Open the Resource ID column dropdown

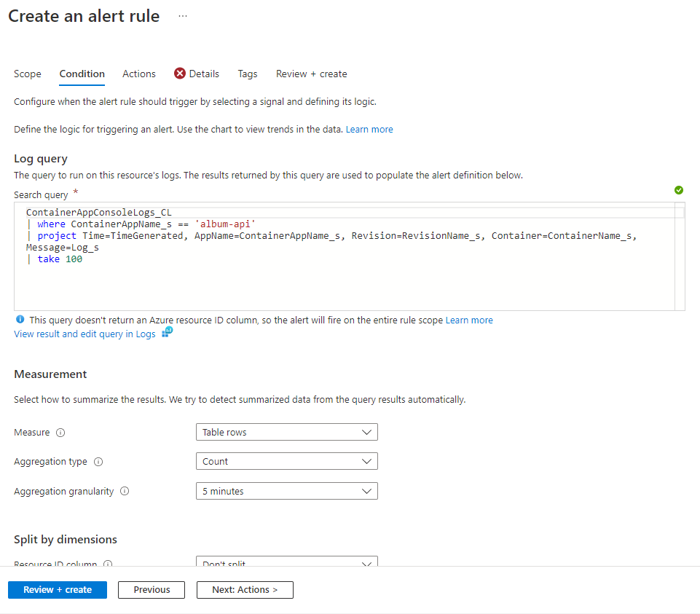pyautogui.click(x=286, y=564)
